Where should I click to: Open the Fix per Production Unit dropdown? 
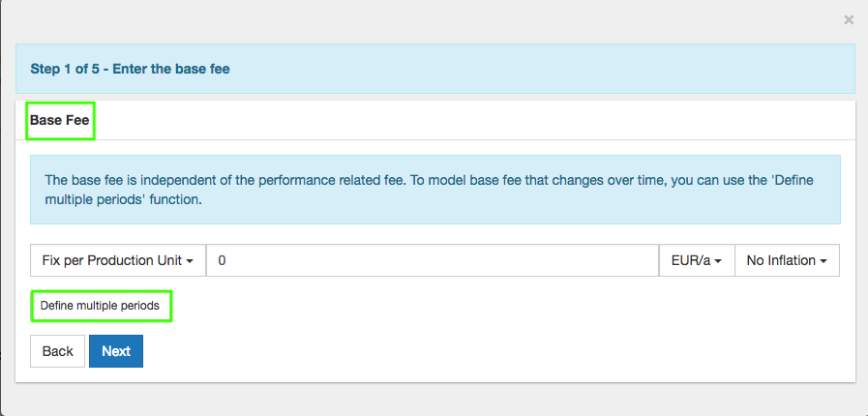(118, 261)
